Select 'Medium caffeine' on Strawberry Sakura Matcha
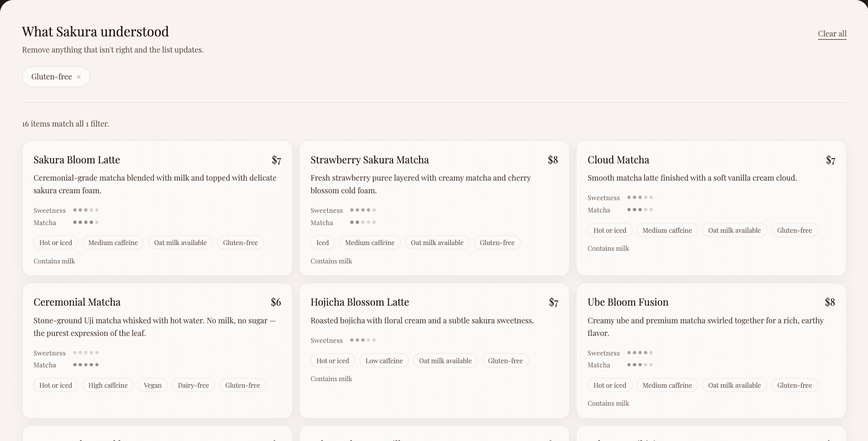868x441 pixels. click(370, 243)
